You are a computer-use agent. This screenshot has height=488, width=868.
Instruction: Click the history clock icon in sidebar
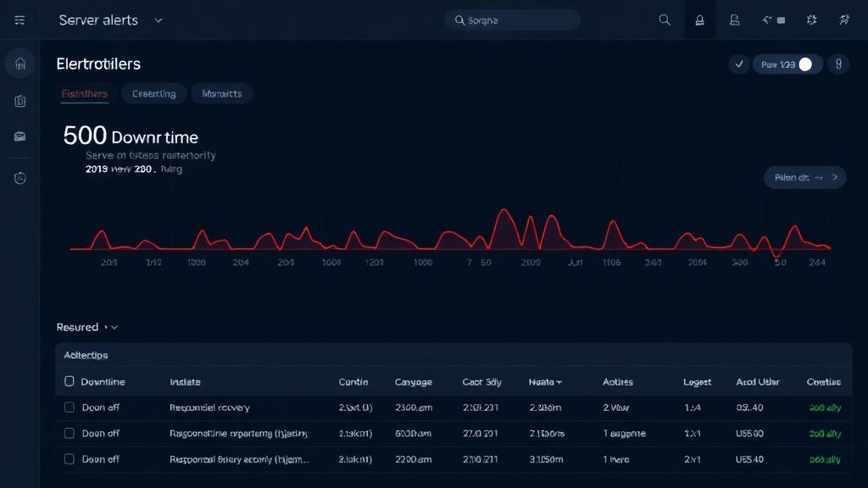tap(19, 177)
